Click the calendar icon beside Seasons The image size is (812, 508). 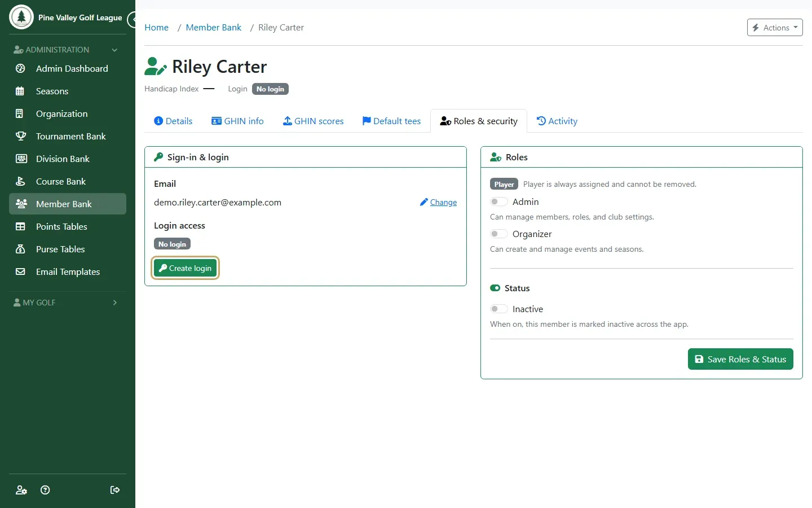(20, 91)
